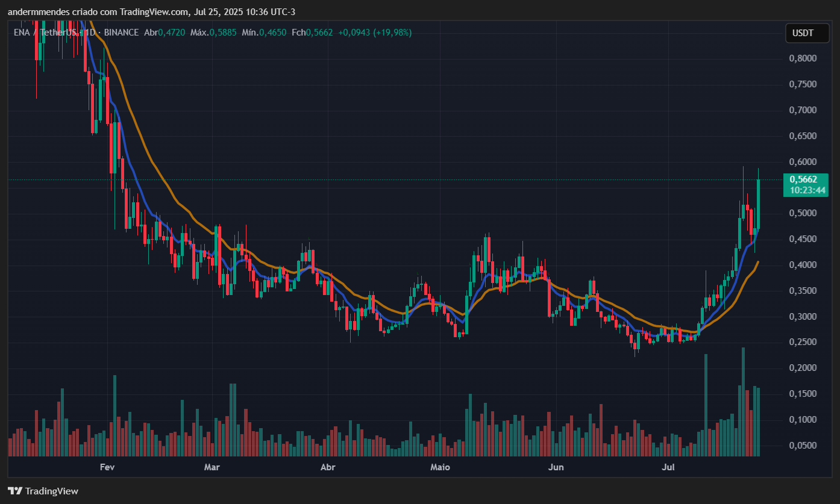
Task: Click the 0,3000 price axis label
Action: click(x=803, y=317)
